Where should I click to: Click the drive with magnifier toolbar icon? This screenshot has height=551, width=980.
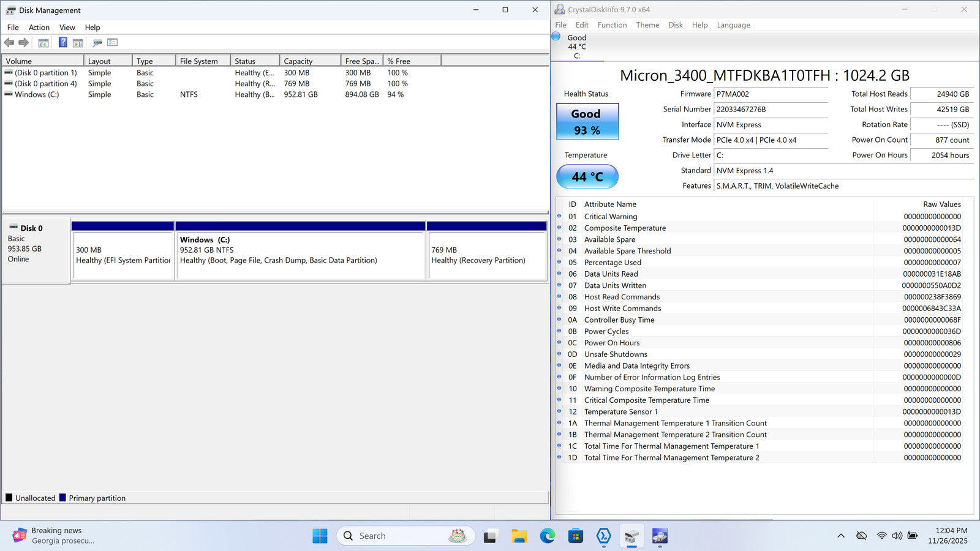click(x=97, y=43)
